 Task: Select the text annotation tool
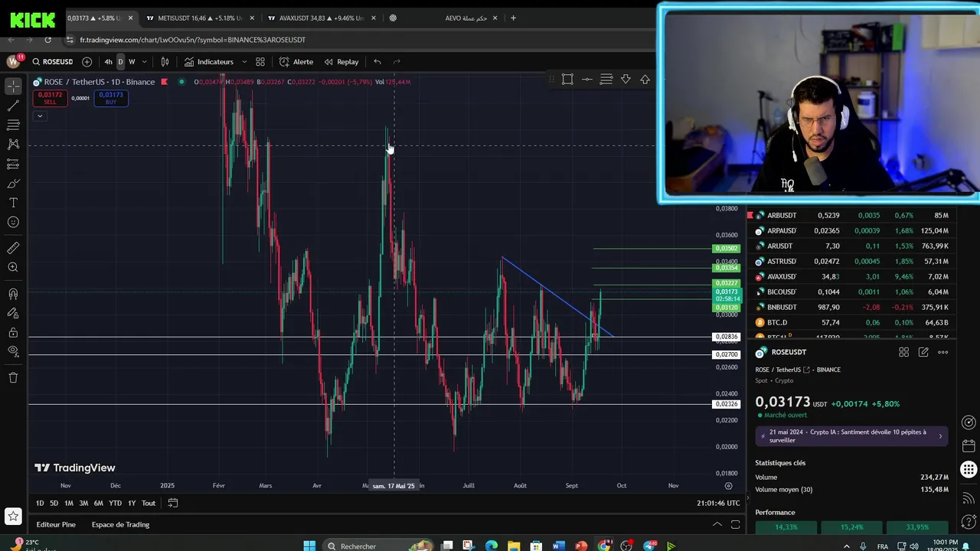(x=13, y=203)
